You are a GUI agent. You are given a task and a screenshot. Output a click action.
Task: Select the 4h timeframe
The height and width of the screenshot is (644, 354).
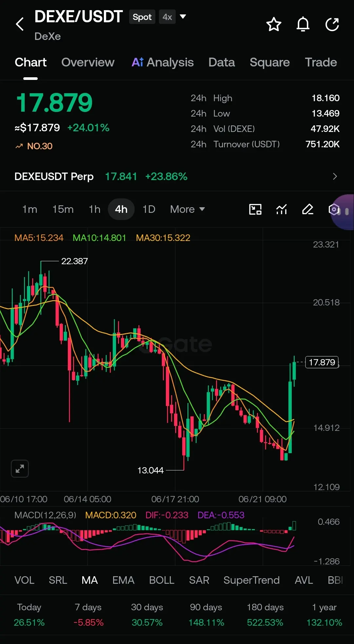pyautogui.click(x=121, y=209)
